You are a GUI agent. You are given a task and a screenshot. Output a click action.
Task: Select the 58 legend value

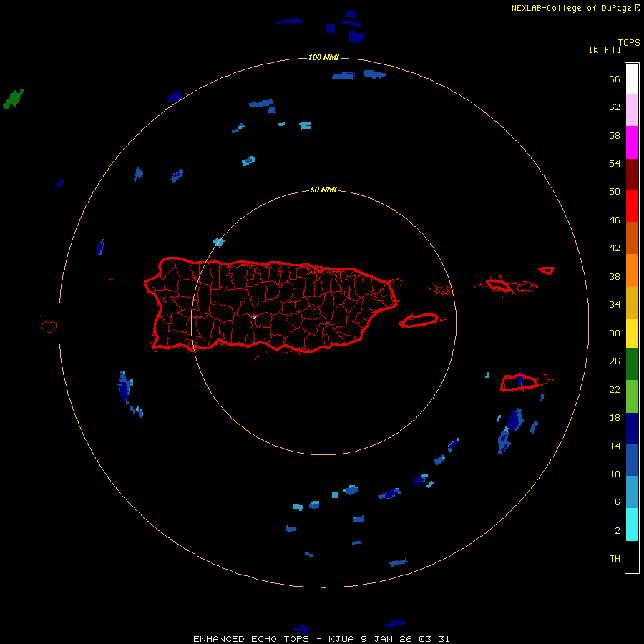[615, 135]
